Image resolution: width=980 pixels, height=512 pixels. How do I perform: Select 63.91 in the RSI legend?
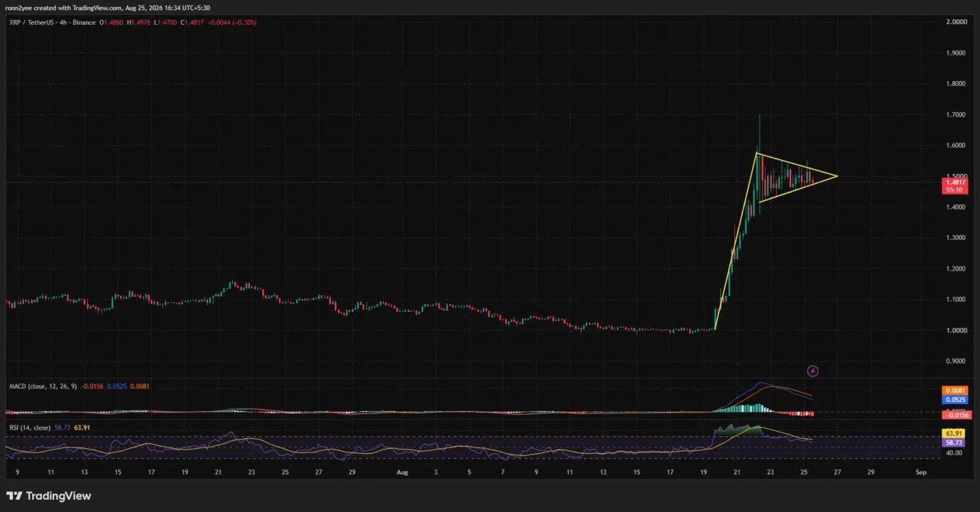pos(81,427)
